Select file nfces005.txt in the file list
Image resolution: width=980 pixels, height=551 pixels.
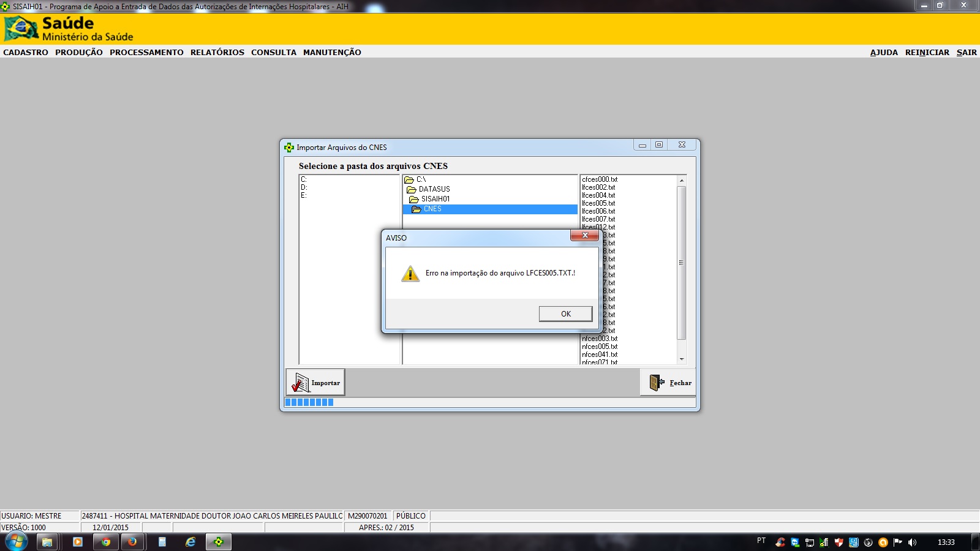600,347
